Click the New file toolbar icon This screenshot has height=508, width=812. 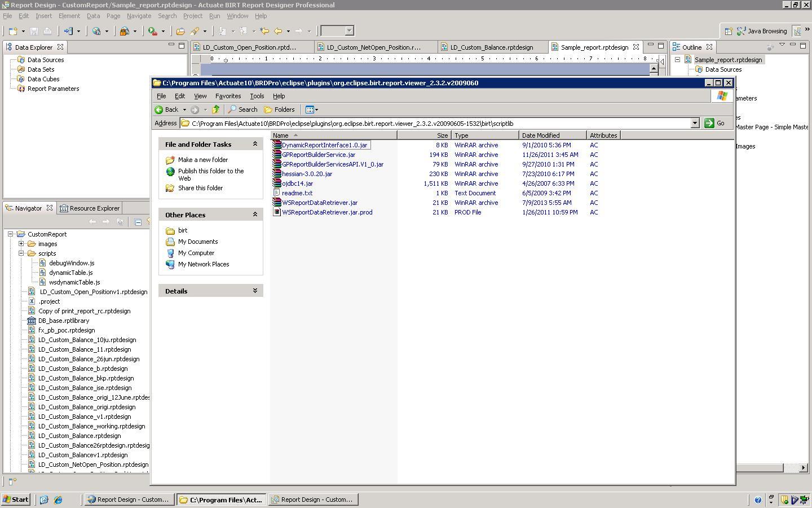click(13, 31)
